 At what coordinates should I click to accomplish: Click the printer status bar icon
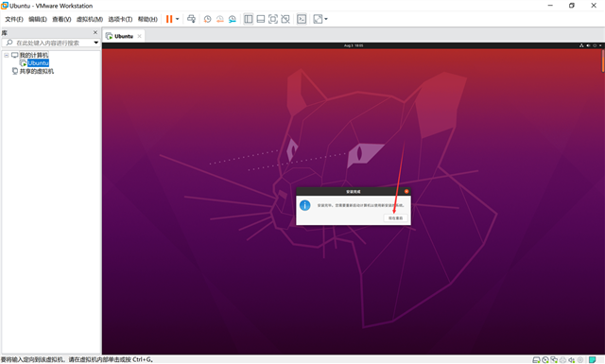pos(563,360)
